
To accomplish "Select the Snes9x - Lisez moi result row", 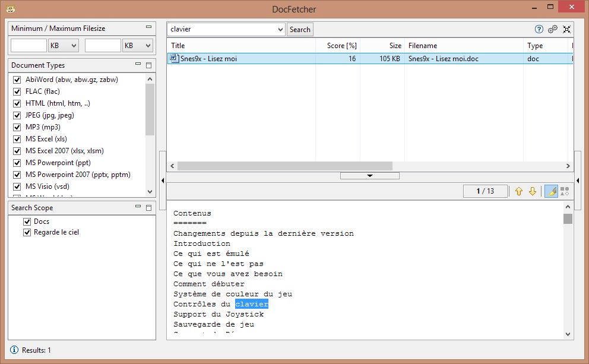I will pos(370,58).
